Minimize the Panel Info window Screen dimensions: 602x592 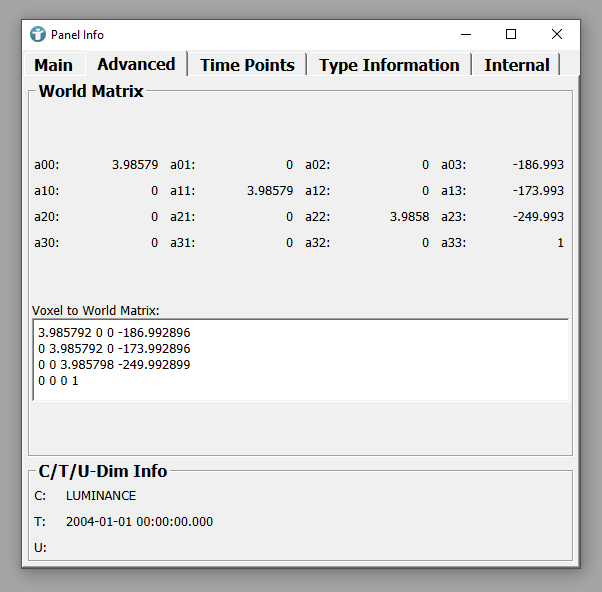coord(465,34)
